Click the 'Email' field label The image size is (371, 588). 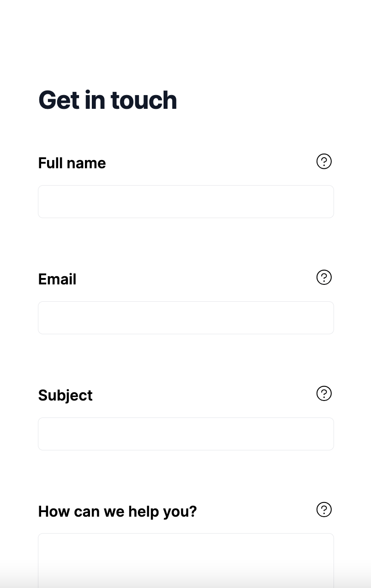click(x=57, y=279)
